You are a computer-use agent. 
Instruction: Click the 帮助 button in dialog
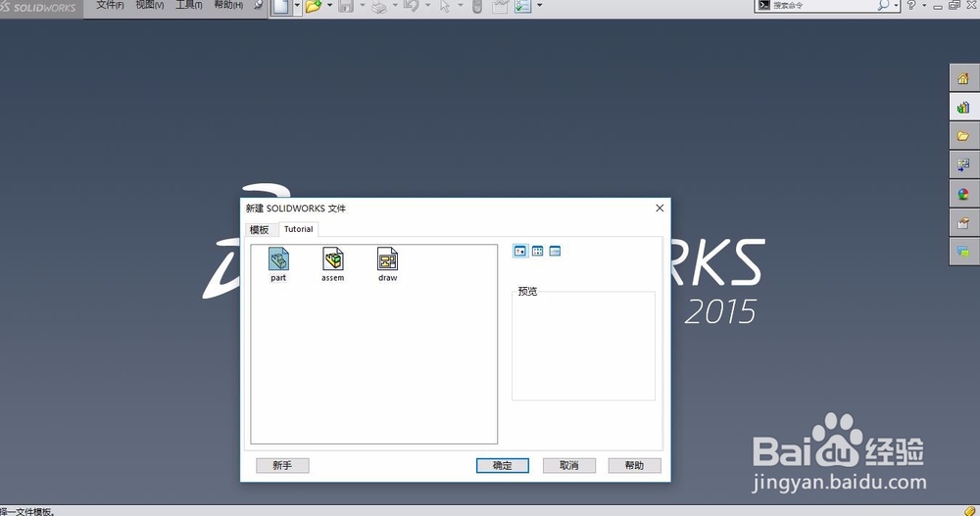coord(634,465)
